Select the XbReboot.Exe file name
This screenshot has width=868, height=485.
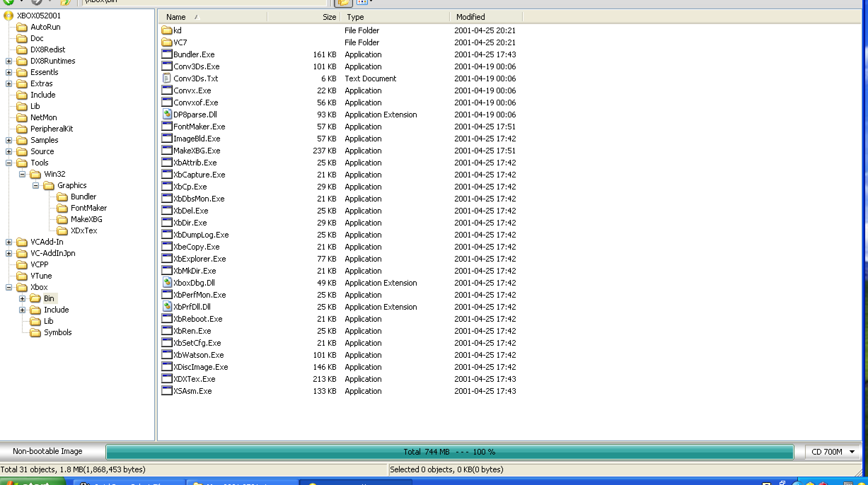(198, 319)
